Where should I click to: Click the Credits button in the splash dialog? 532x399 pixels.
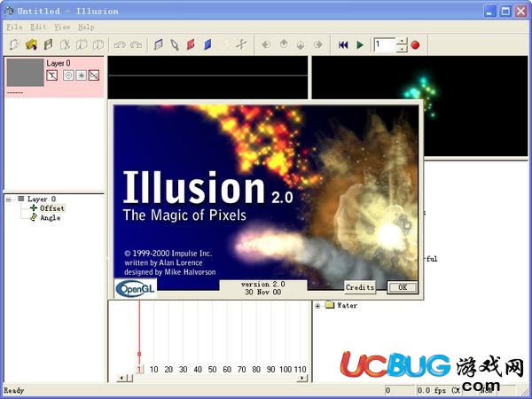pyautogui.click(x=360, y=287)
